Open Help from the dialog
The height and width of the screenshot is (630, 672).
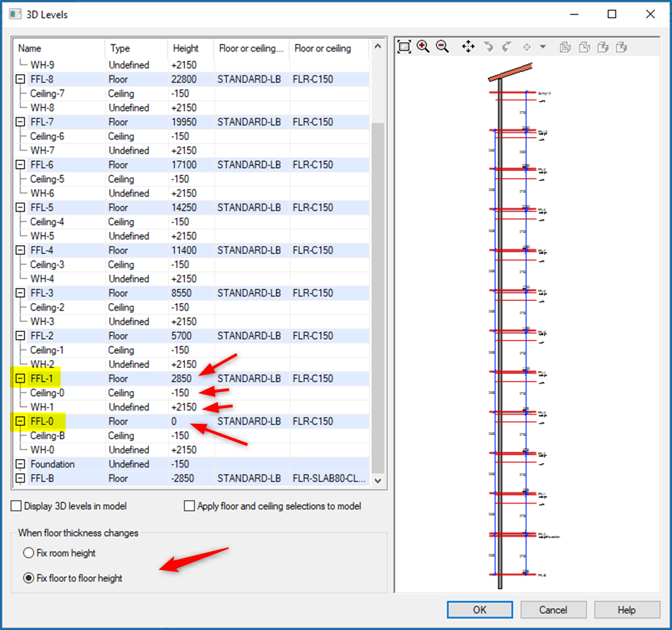tap(627, 610)
